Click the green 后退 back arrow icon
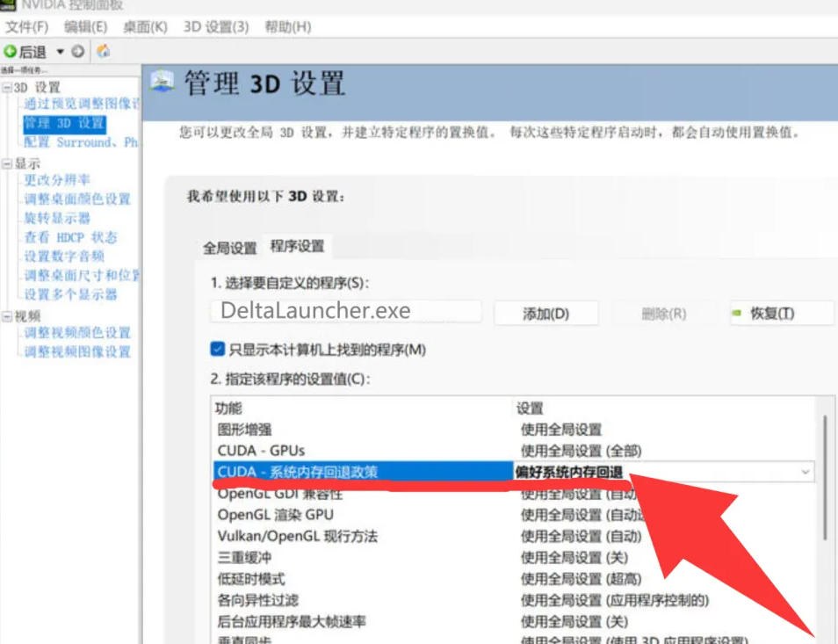 click(x=11, y=50)
